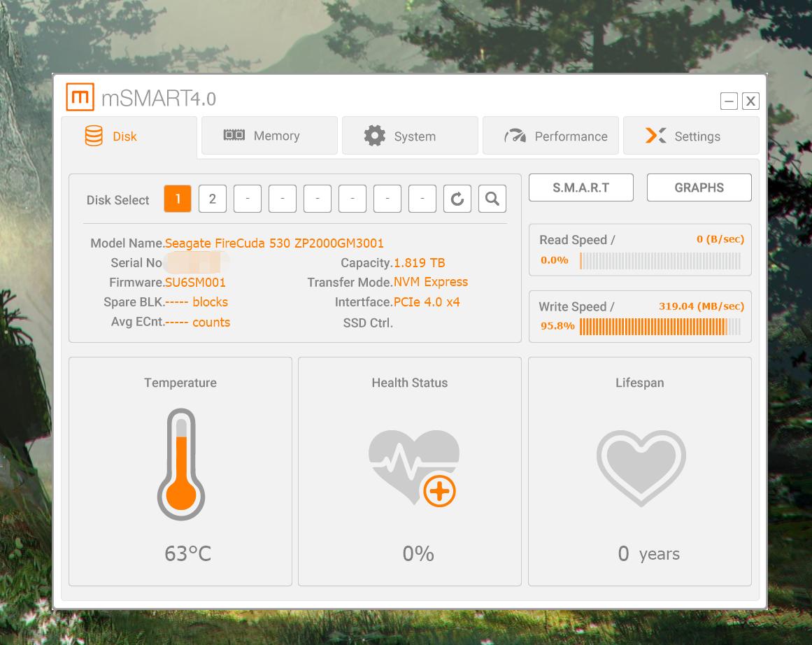This screenshot has height=645, width=812.
Task: Click the Write Speed progress bar
Action: 660,327
